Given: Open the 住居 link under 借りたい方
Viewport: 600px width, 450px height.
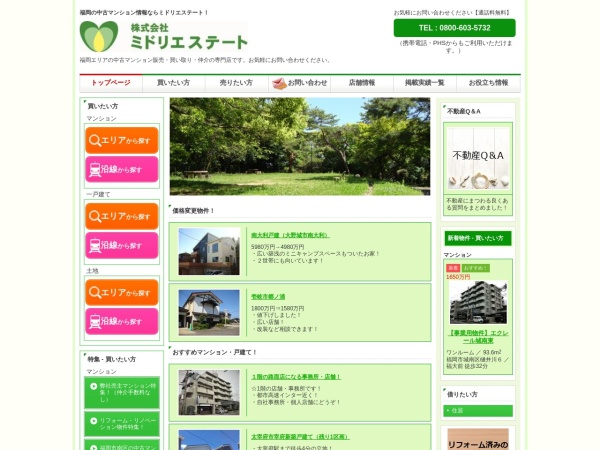Looking at the screenshot, I should tap(478, 411).
